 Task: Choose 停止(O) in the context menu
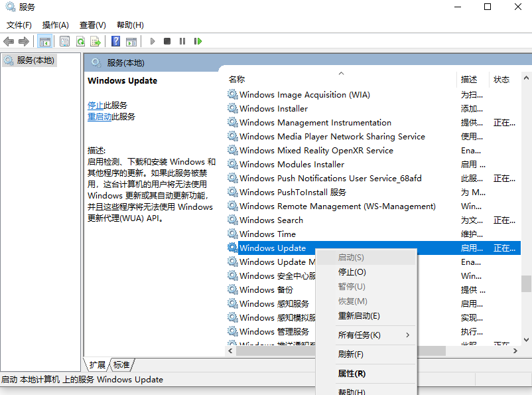352,272
